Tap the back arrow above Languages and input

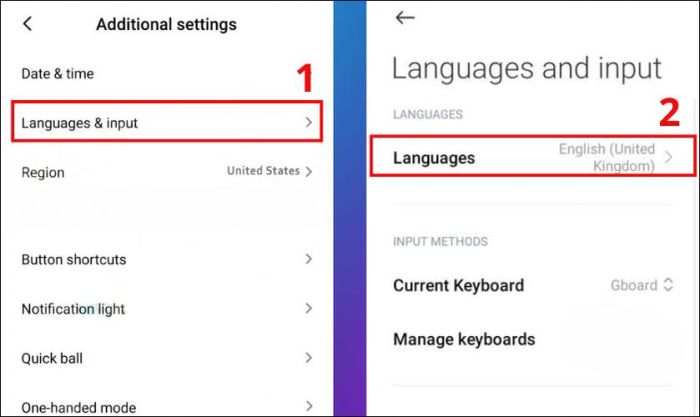405,17
